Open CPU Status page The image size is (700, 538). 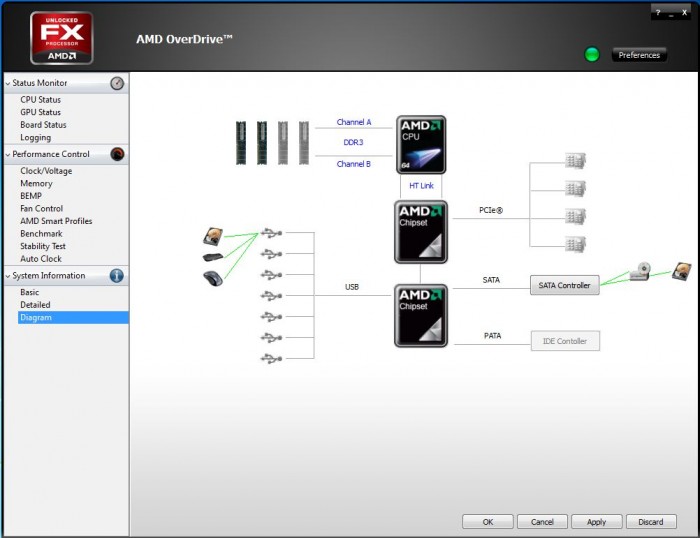point(41,100)
